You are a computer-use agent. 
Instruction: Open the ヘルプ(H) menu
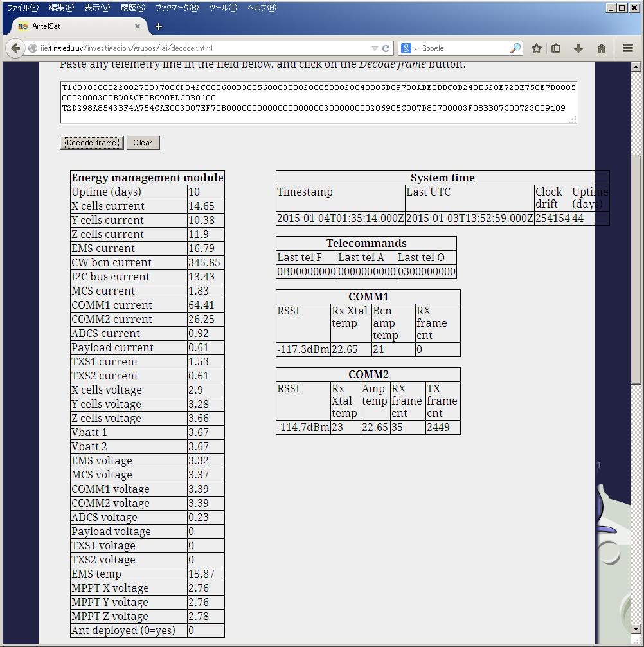pyautogui.click(x=262, y=8)
